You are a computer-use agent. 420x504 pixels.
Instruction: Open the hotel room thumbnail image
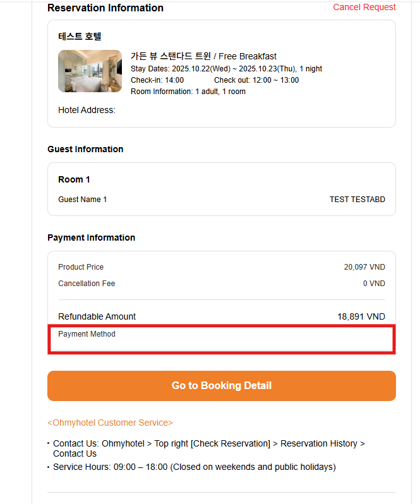point(90,71)
